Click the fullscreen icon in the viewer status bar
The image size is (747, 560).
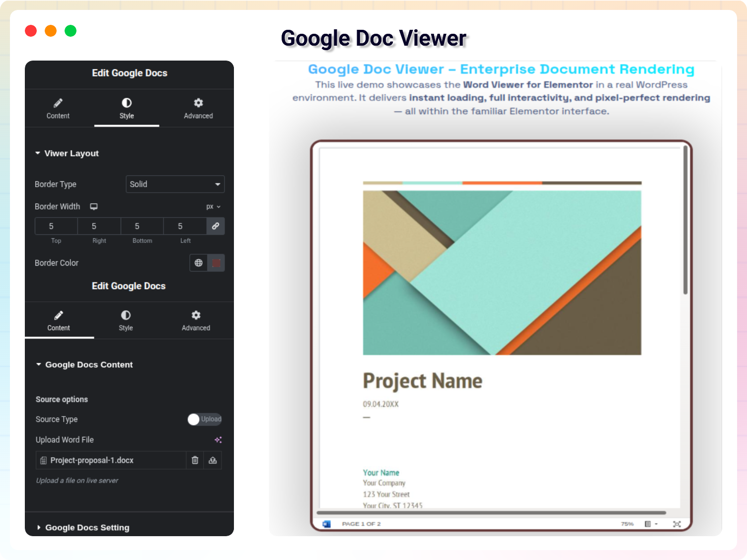pyautogui.click(x=676, y=524)
